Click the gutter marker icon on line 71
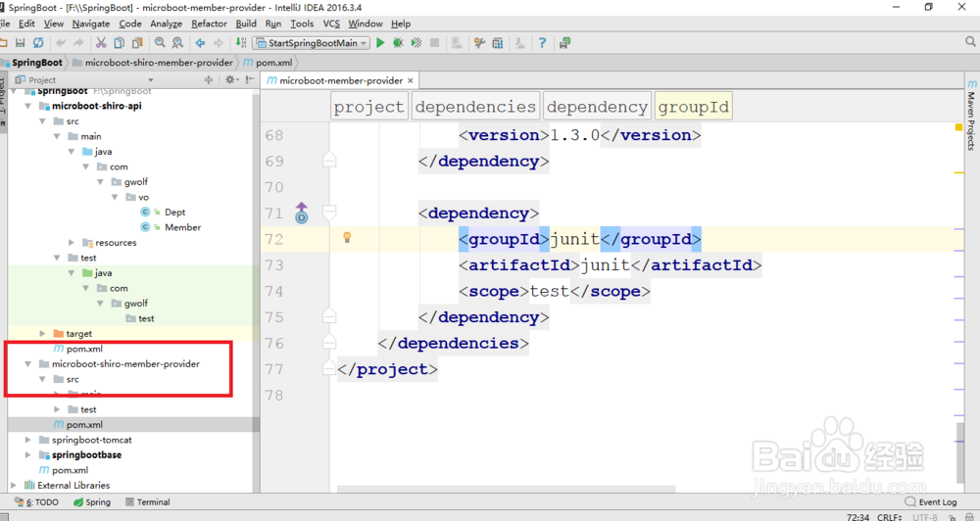Image resolution: width=980 pixels, height=521 pixels. 301,213
